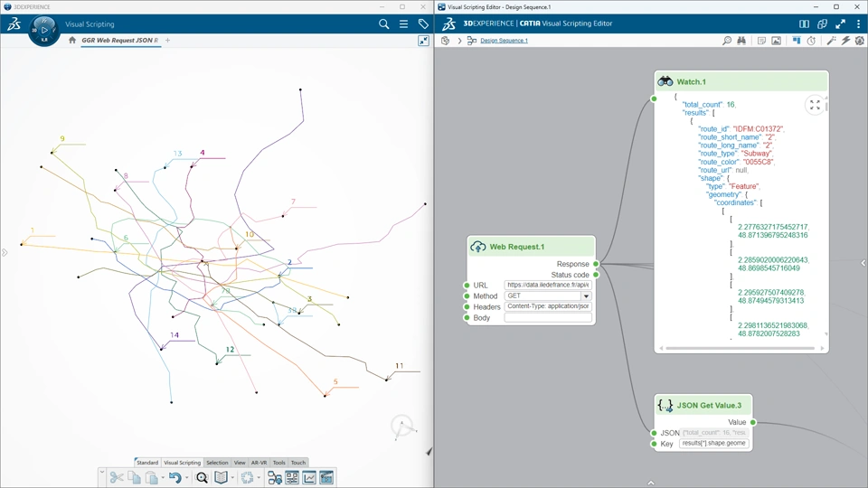868x488 pixels.
Task: Click the tag icon in 3DEXPERIENCE header
Action: [x=423, y=23]
